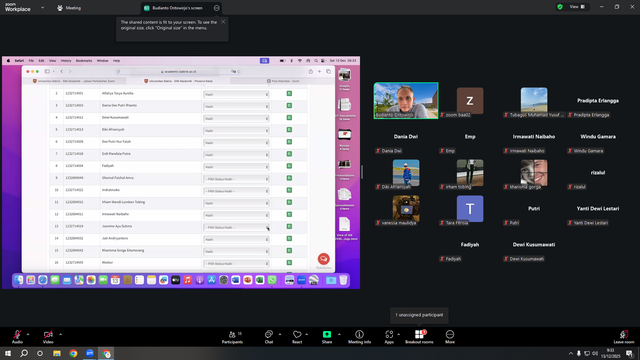The image size is (640, 360).
Task: Select Tubagus Muhamad Yusuf video tile
Action: click(x=534, y=100)
